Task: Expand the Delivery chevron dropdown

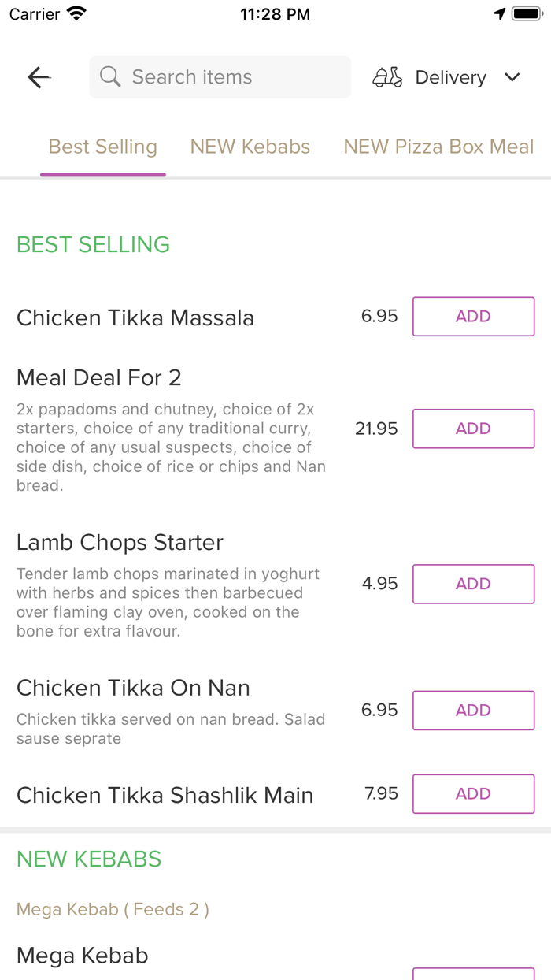Action: (x=512, y=77)
